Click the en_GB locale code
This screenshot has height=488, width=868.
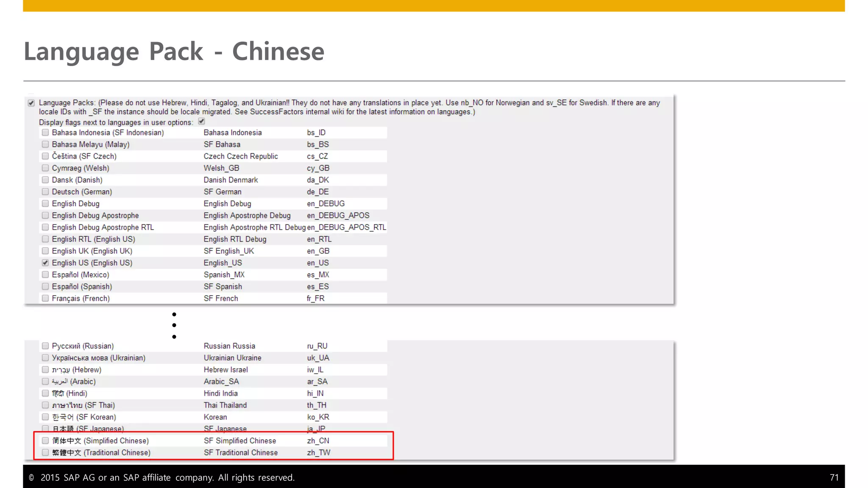318,252
